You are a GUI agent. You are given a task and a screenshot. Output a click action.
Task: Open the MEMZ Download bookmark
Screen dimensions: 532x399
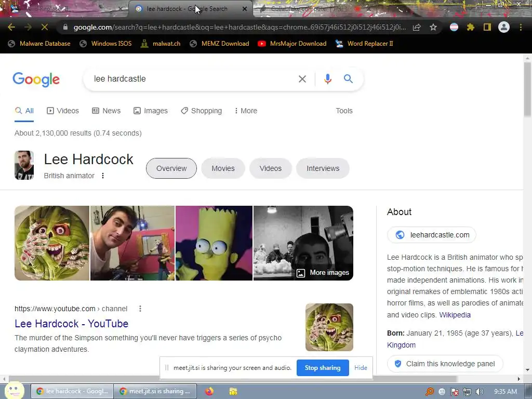click(219, 44)
